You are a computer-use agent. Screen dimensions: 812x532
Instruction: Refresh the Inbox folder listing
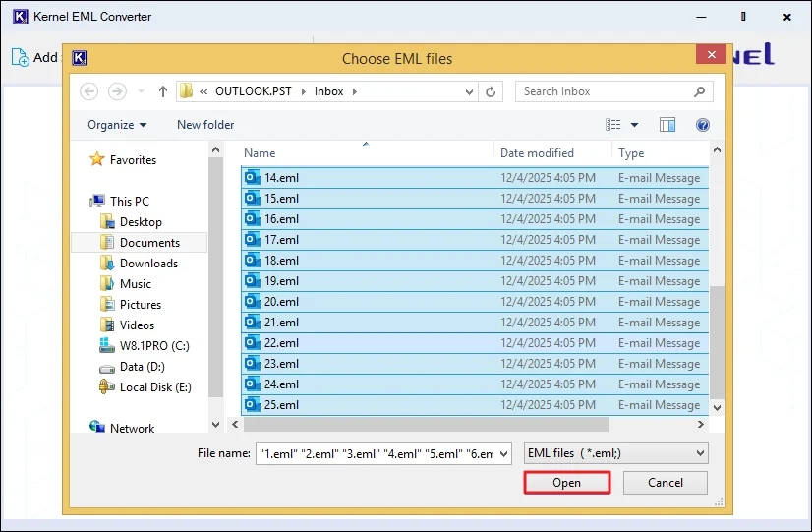tap(491, 91)
